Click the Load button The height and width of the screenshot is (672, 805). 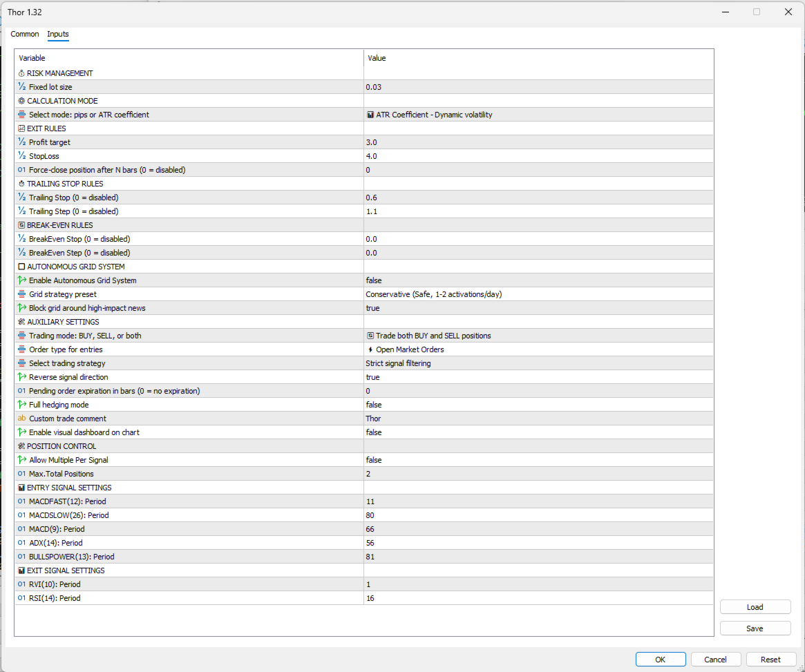point(755,607)
